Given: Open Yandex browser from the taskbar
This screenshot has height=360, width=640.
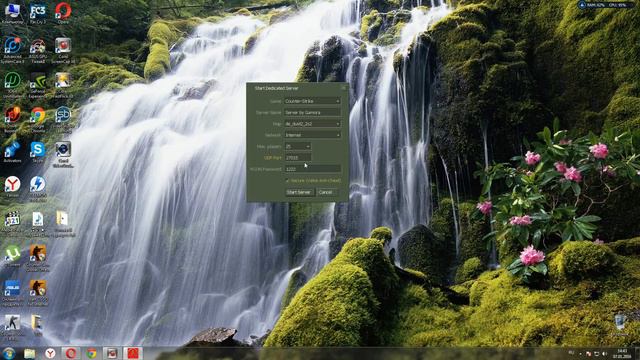Looking at the screenshot, I should (50, 353).
